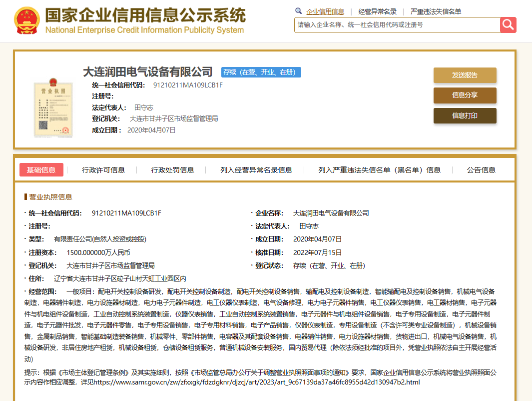This screenshot has width=532, height=401.
Task: Click the 存续（在营、开业、在册）status badge
Action: (261, 72)
